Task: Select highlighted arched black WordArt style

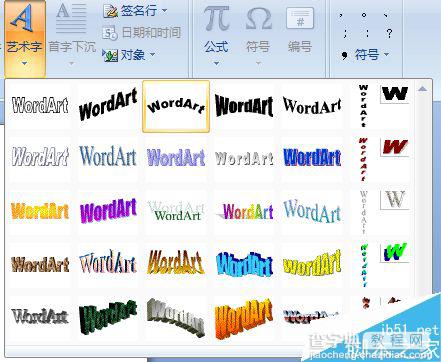Action: (176, 106)
